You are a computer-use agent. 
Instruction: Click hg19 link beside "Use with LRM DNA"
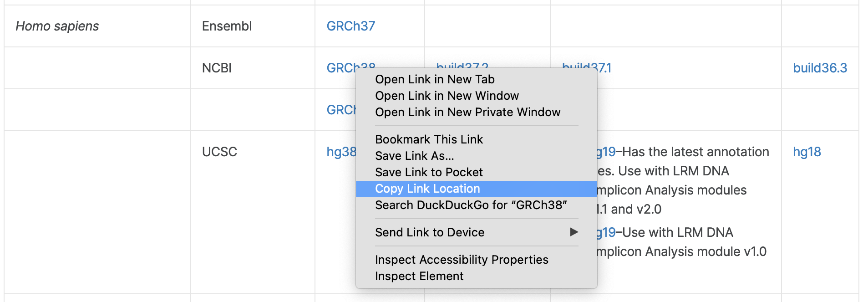tap(607, 233)
